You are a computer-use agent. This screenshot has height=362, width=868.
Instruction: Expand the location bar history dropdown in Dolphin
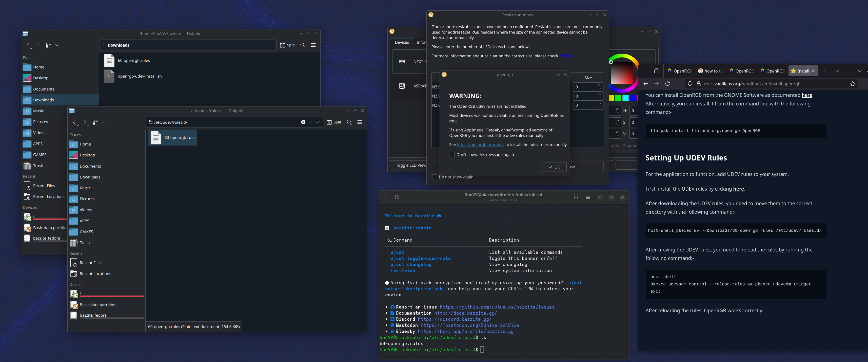[310, 122]
